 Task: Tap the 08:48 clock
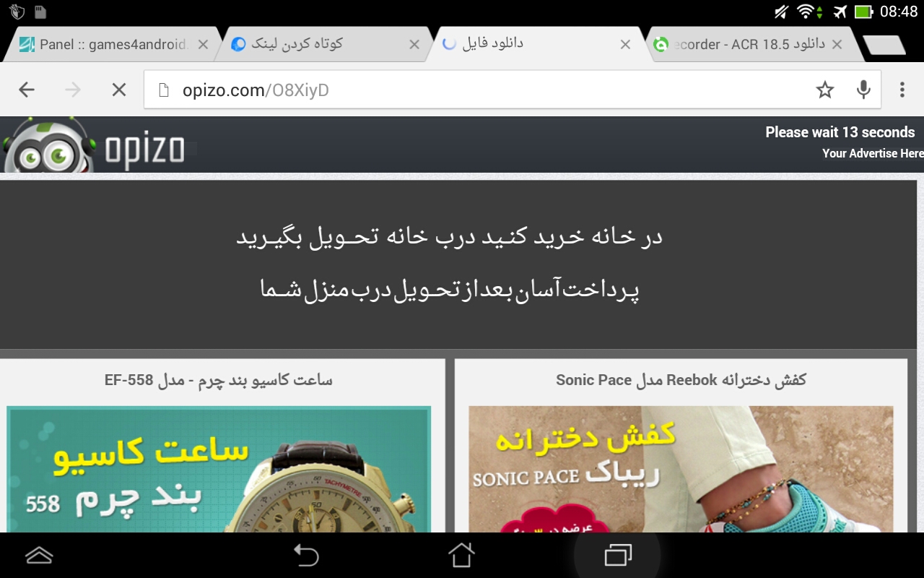(898, 12)
